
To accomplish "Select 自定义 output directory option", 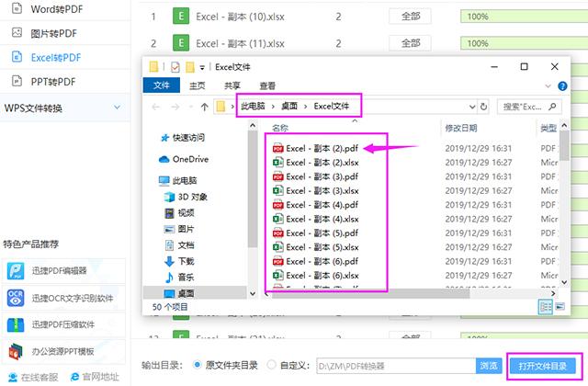I will [271, 365].
